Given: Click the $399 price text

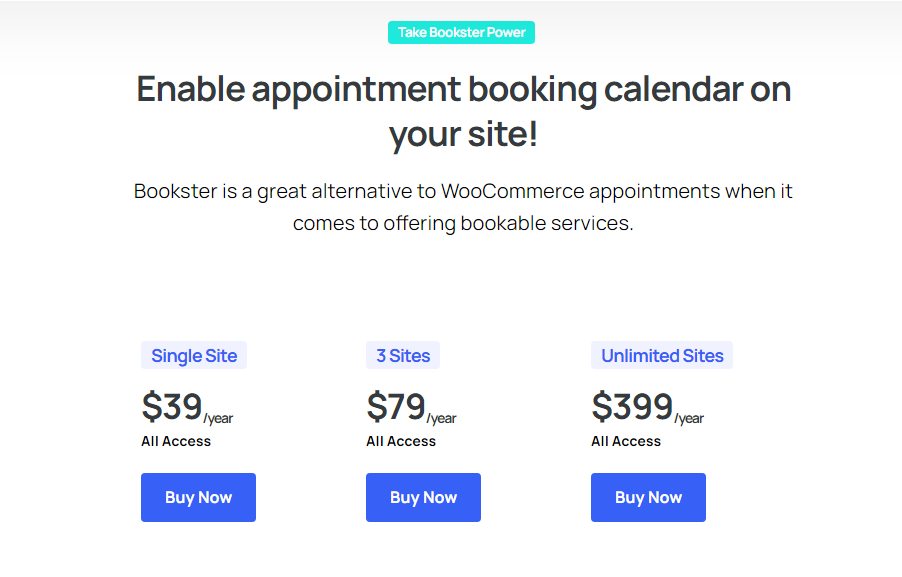Looking at the screenshot, I should [632, 406].
